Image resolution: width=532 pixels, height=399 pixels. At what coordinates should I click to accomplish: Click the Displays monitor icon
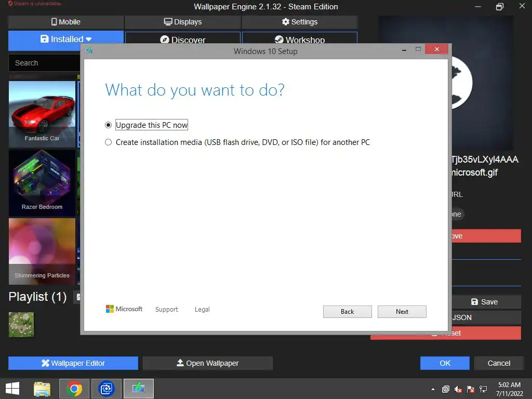tap(168, 22)
